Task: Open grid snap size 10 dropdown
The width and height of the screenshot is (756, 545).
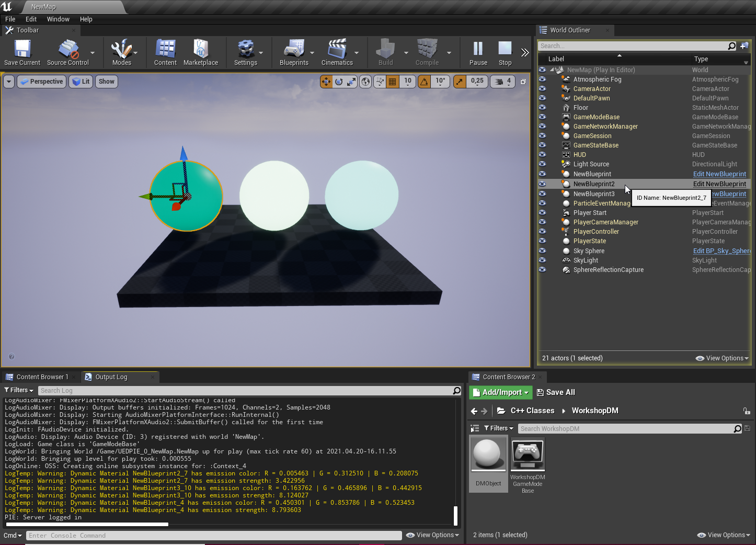Action: (408, 82)
